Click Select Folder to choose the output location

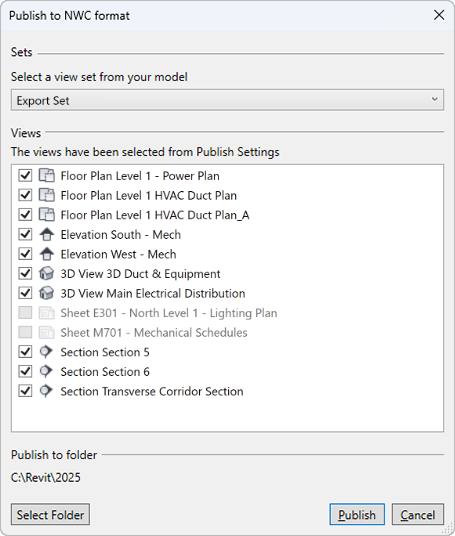(50, 514)
